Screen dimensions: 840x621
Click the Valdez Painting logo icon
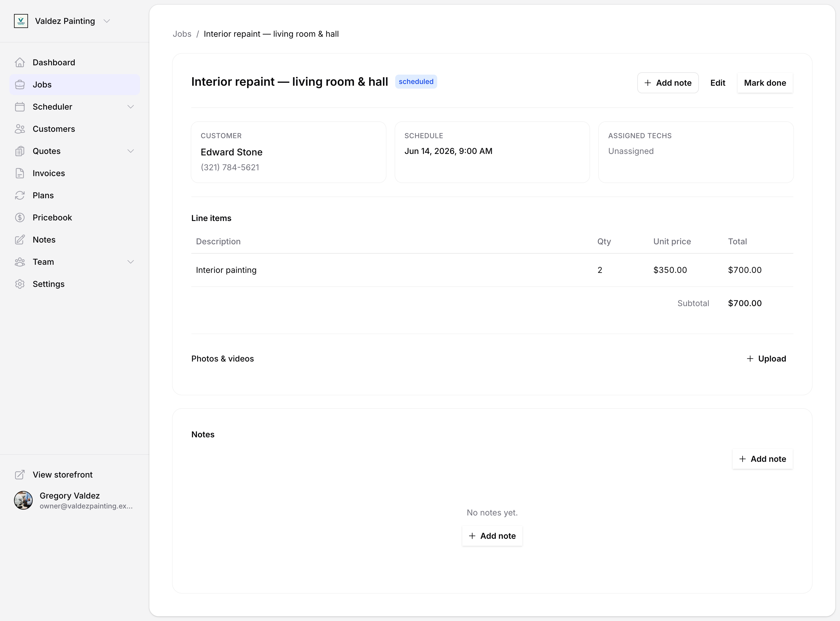[21, 21]
